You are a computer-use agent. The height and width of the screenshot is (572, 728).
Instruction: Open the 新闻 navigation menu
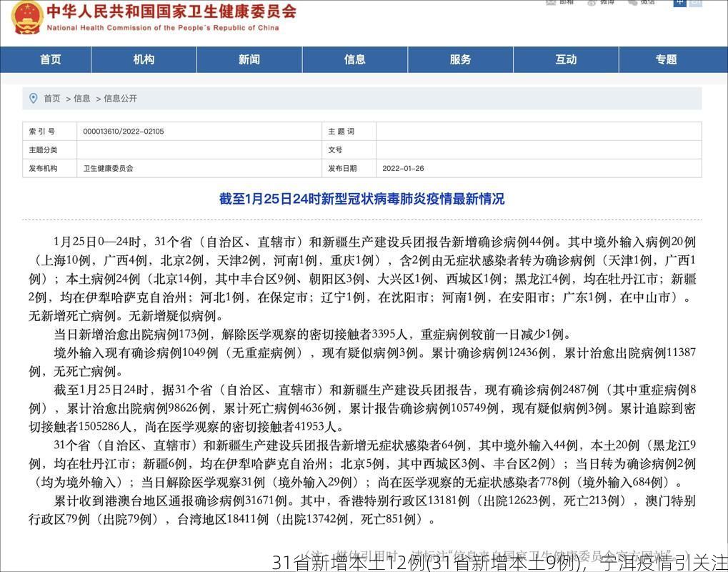click(249, 59)
